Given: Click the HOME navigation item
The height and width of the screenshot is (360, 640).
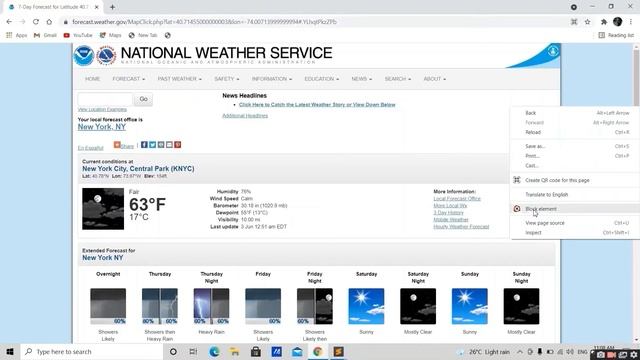Looking at the screenshot, I should tap(93, 79).
